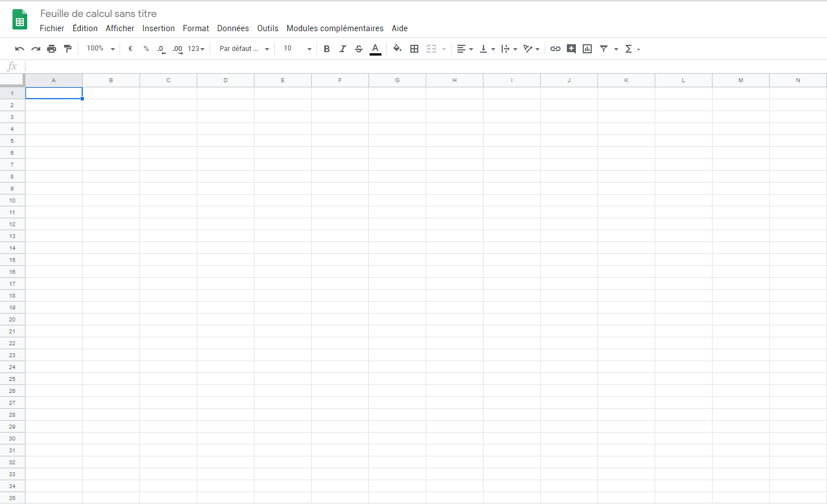Viewport: 827px width, 504px height.
Task: Toggle strikethrough formatting
Action: coord(359,49)
